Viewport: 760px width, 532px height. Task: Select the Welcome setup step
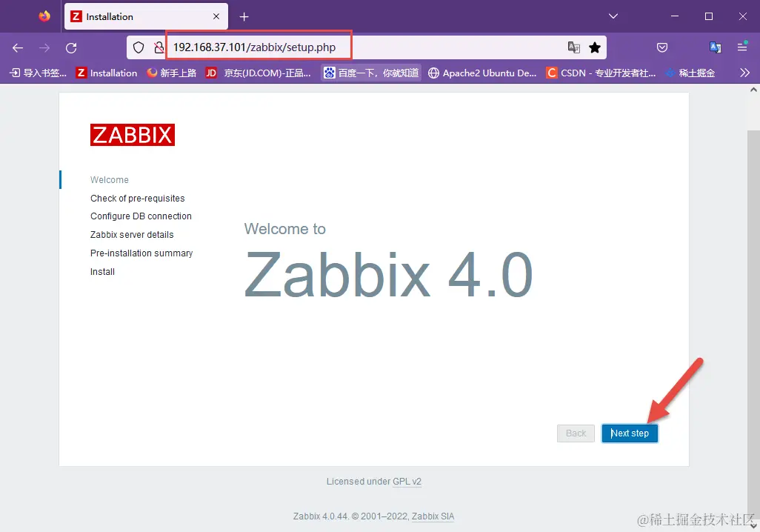(x=110, y=180)
